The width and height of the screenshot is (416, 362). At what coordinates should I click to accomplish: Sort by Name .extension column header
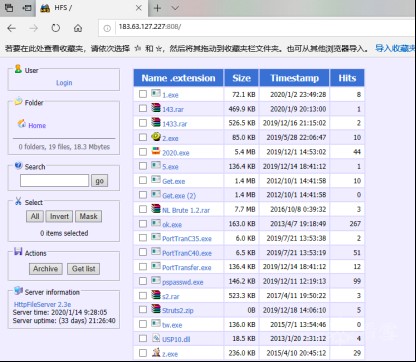click(x=178, y=78)
